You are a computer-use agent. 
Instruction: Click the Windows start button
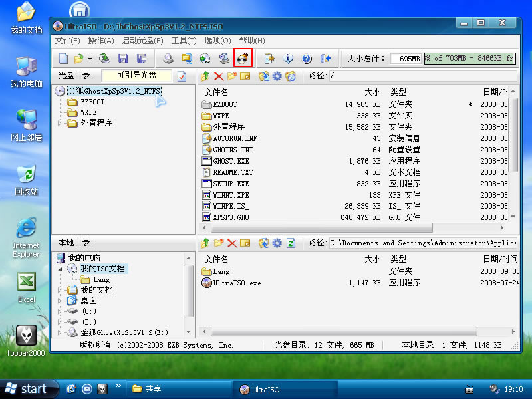[x=29, y=389]
